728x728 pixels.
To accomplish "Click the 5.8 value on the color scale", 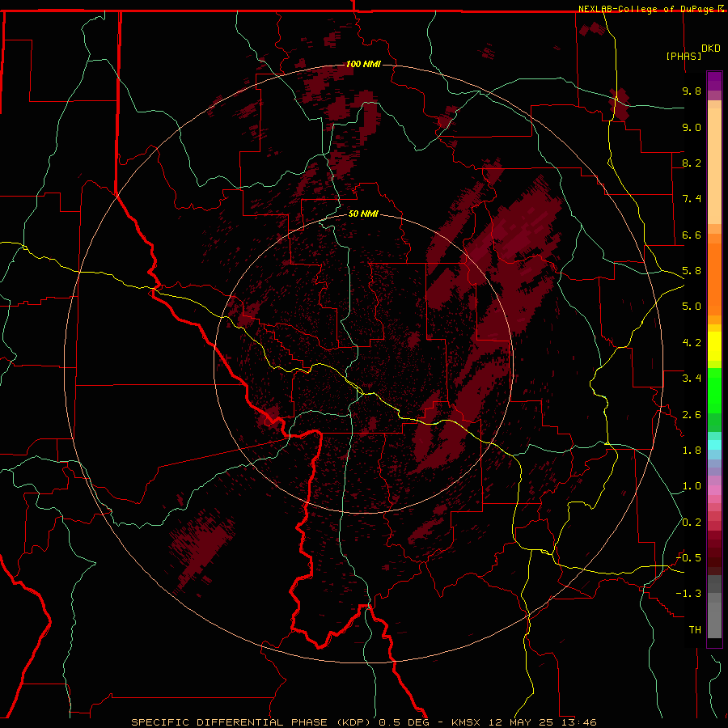I will click(692, 271).
